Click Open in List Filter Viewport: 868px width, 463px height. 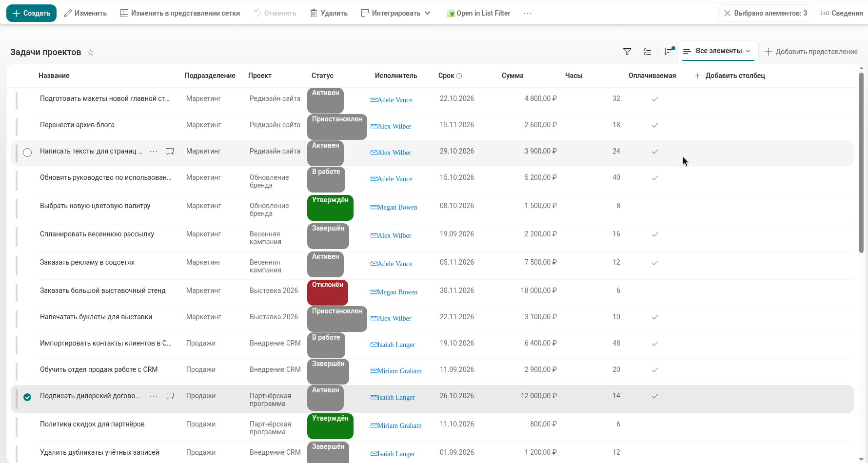479,13
